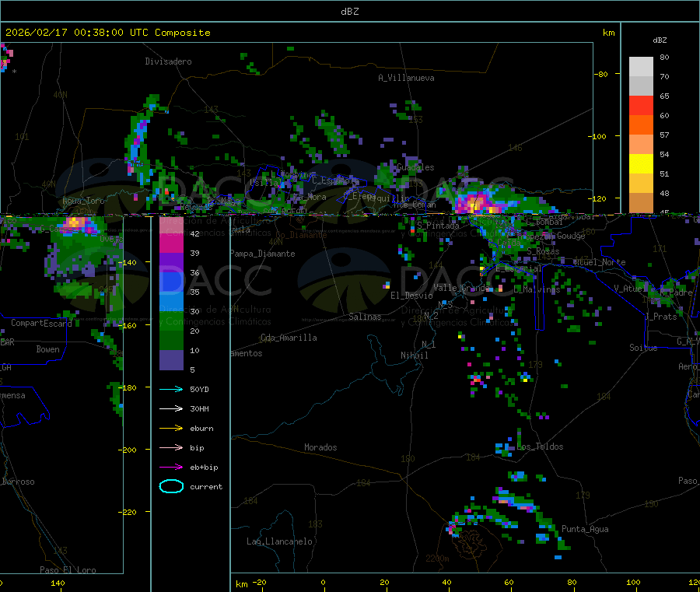Select the blue swatch between 36 and 35 dBZ
The height and width of the screenshot is (592, 700).
[x=171, y=282]
